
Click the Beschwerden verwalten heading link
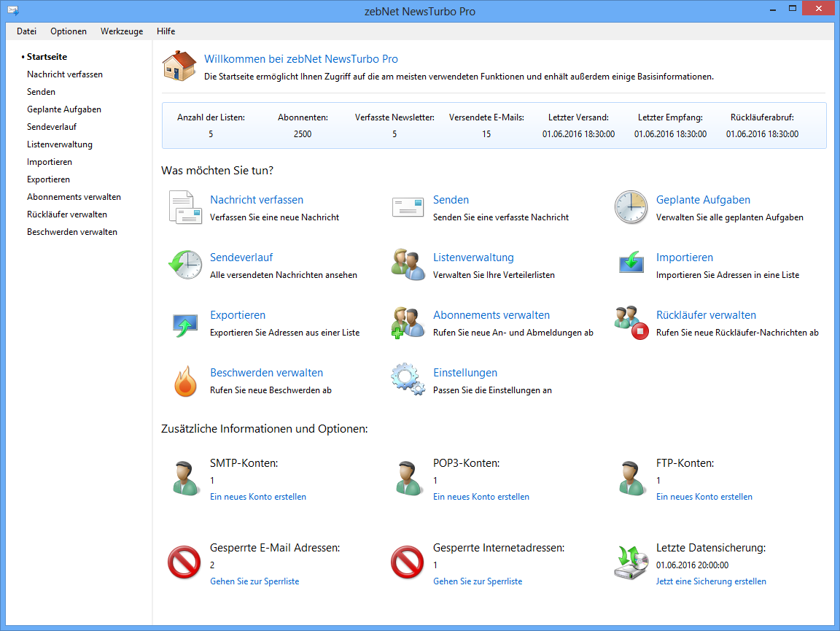(266, 373)
